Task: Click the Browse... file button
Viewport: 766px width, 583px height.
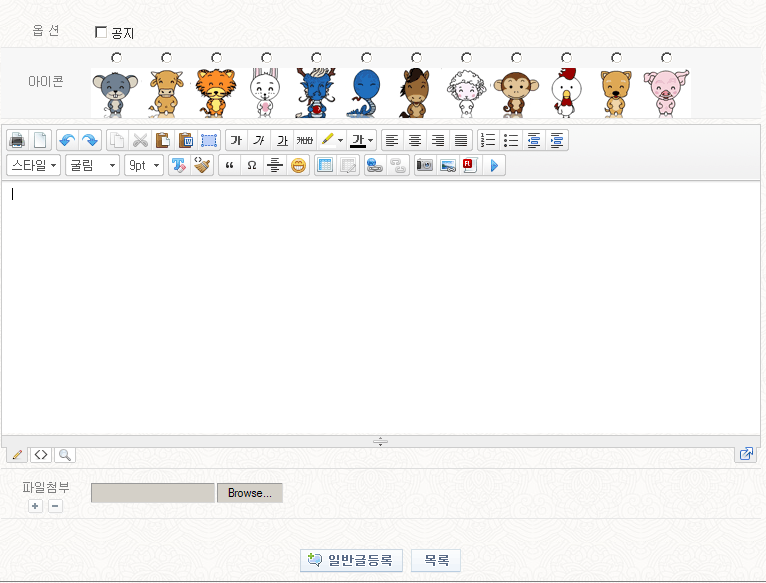Action: point(250,493)
